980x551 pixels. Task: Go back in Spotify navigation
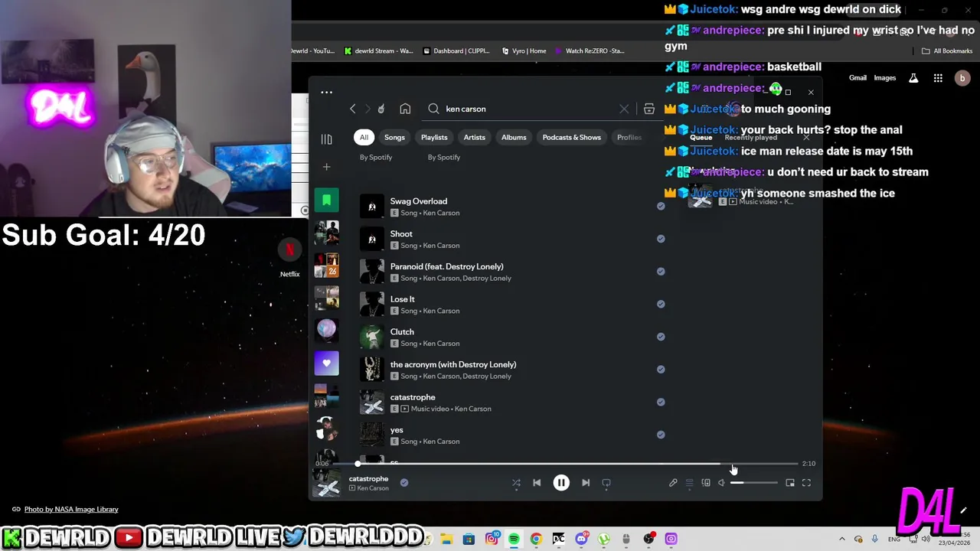[x=353, y=109]
